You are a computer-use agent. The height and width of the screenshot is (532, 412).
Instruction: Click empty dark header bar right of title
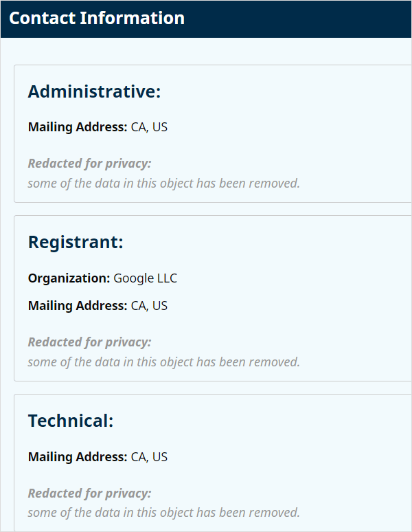pyautogui.click(x=302, y=19)
